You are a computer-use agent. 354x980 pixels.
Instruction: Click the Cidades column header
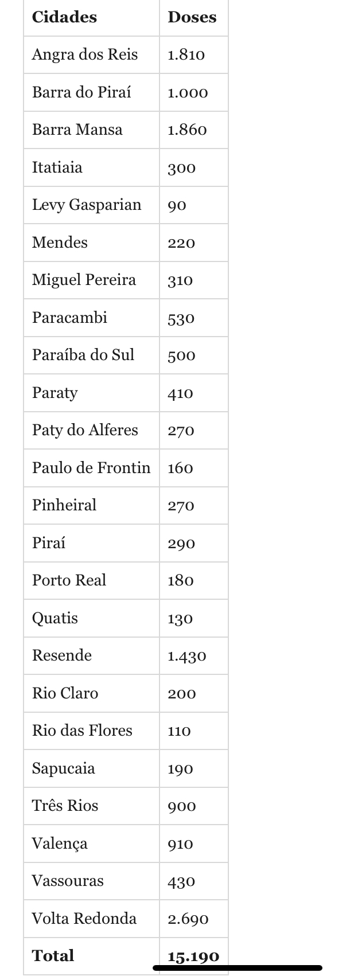coord(64,17)
